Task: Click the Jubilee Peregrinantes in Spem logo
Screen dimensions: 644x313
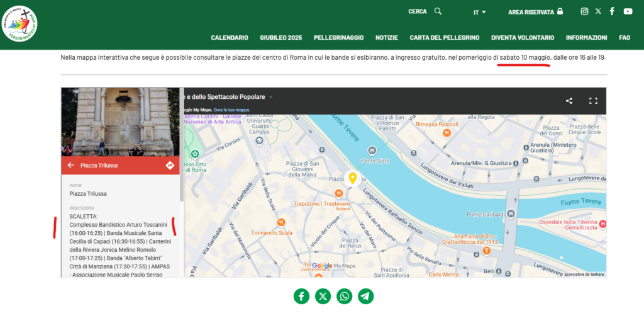Action: pyautogui.click(x=19, y=23)
